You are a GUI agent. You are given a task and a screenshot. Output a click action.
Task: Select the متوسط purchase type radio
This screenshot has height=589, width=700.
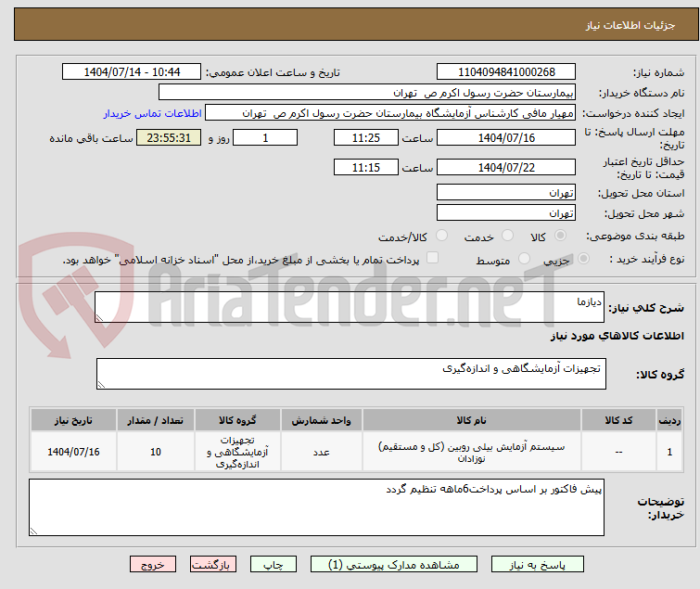524,259
